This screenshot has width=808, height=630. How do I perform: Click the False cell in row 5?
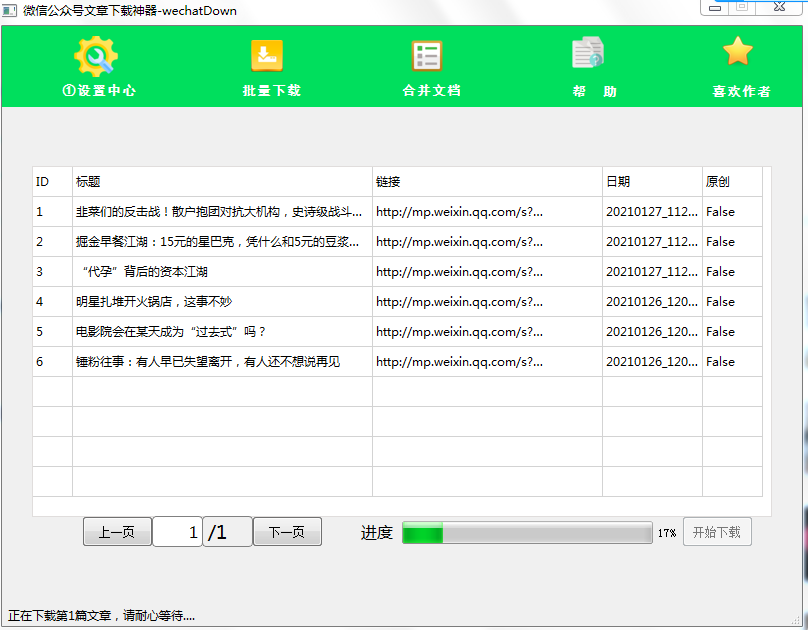[x=732, y=331]
